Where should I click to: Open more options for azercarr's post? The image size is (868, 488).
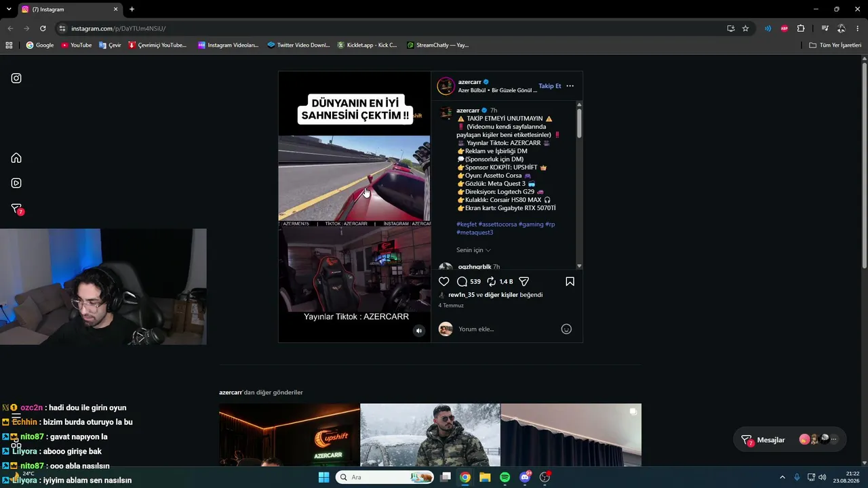click(x=570, y=86)
